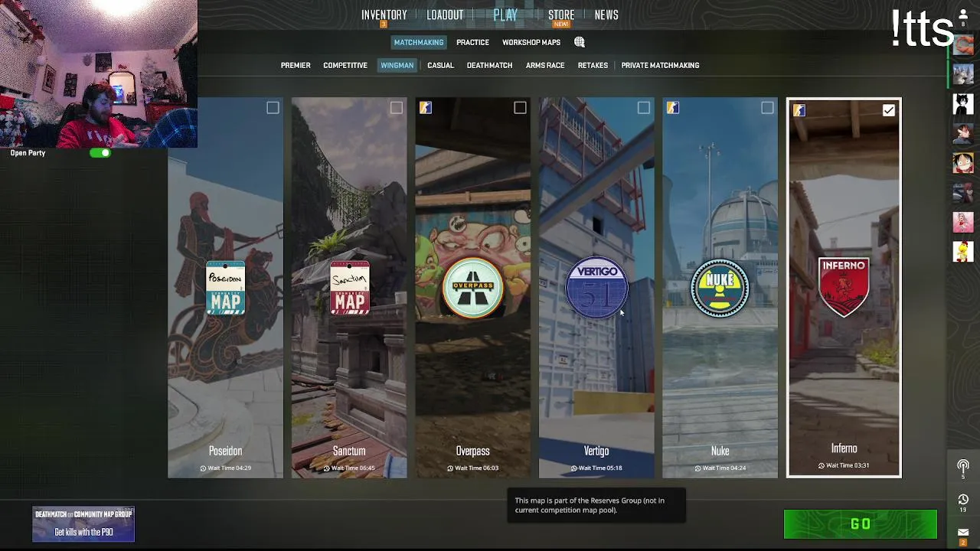The height and width of the screenshot is (551, 980).
Task: Open the broadcast antenna icon showing 5
Action: [x=963, y=468]
